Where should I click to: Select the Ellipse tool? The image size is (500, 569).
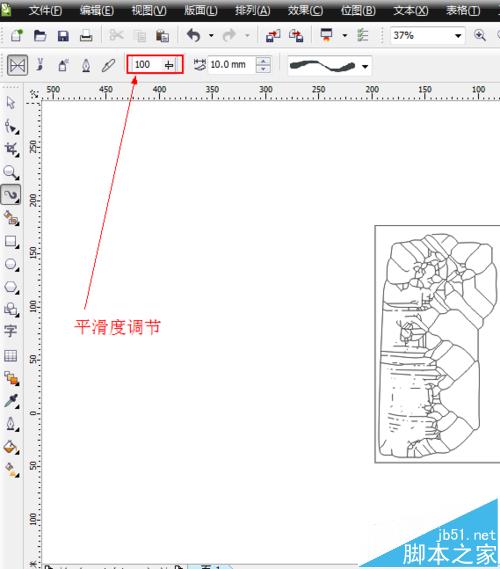[x=11, y=264]
